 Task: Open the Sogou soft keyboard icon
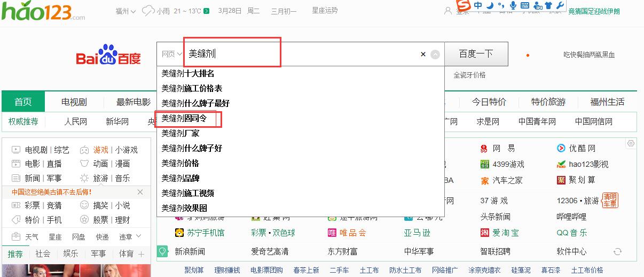pyautogui.click(x=524, y=5)
